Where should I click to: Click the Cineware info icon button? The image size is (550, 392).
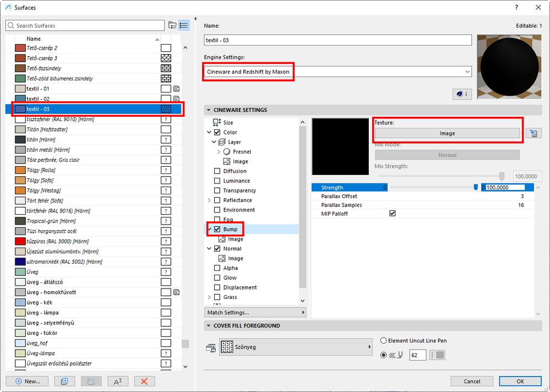click(462, 94)
